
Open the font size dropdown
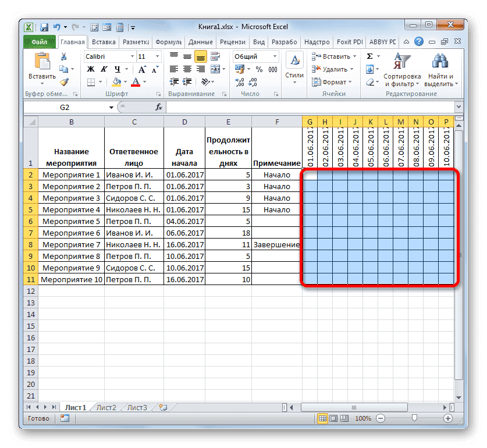(156, 56)
